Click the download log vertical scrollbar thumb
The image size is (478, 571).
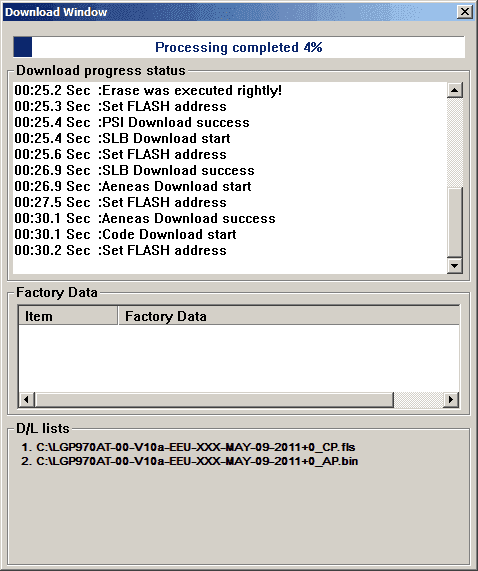[x=455, y=223]
